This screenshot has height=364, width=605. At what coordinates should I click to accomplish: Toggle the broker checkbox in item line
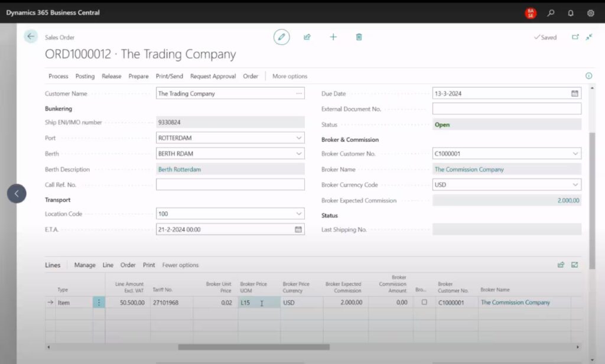tap(424, 302)
